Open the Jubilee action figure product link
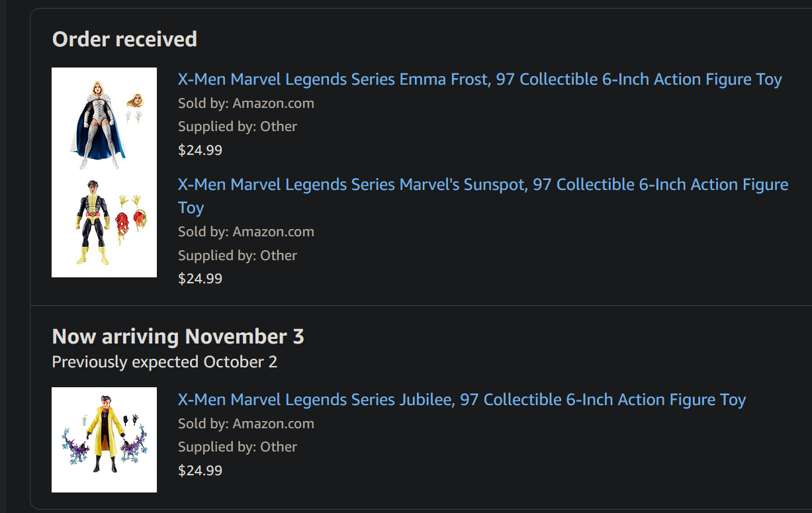 pos(461,400)
